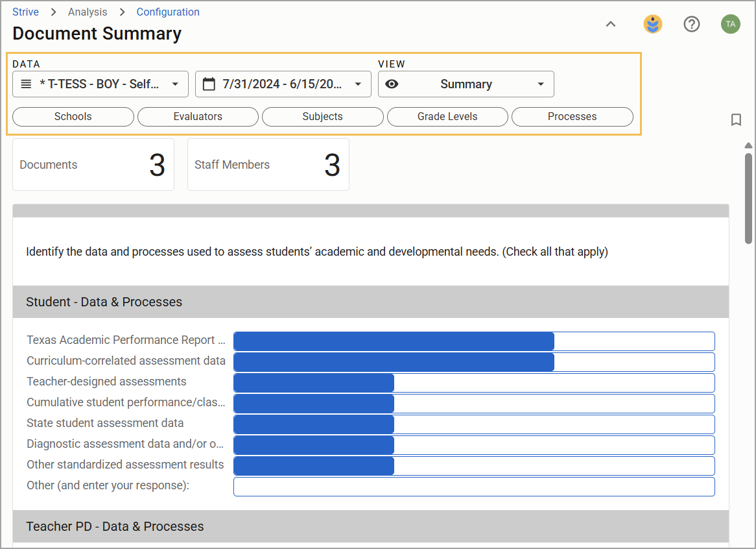Image resolution: width=756 pixels, height=549 pixels.
Task: Click the Student - Data & Processes header
Action: click(371, 302)
